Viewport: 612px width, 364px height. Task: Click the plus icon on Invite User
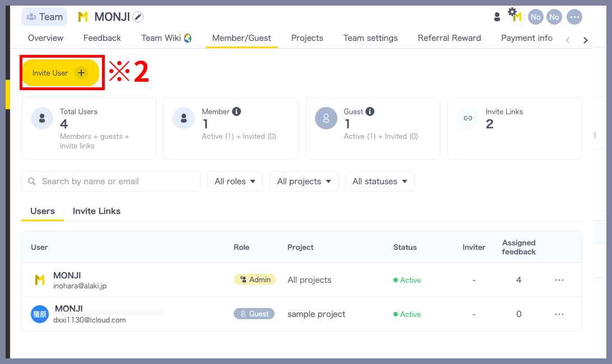(x=81, y=73)
